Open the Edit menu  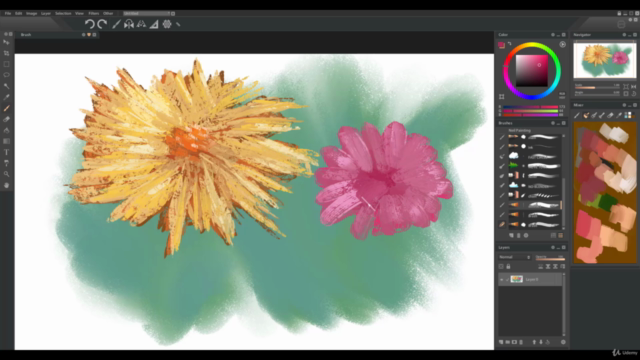[18, 13]
